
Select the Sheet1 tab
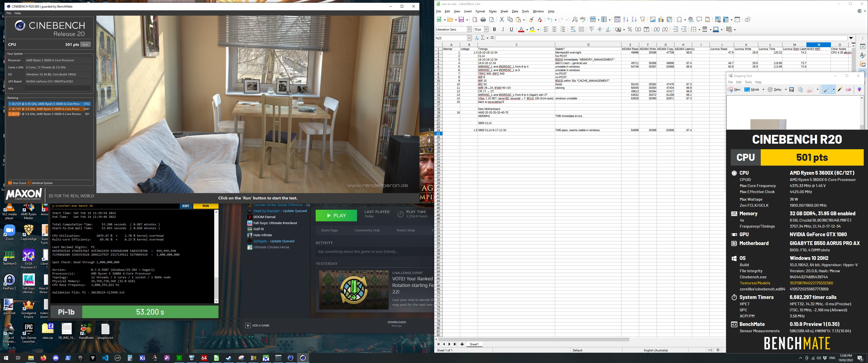(x=474, y=344)
